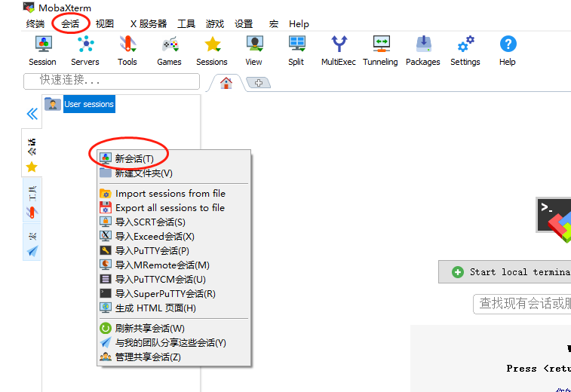Open the Packages toolbar icon
This screenshot has height=392, width=571.
(423, 51)
